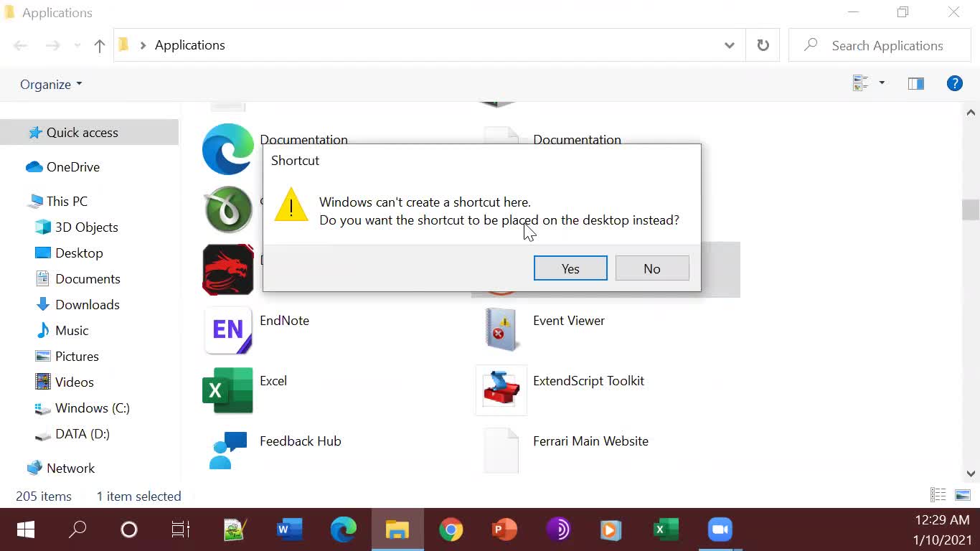Click No in the Shortcut dialog
Screen dimensions: 980x551
coord(652,268)
